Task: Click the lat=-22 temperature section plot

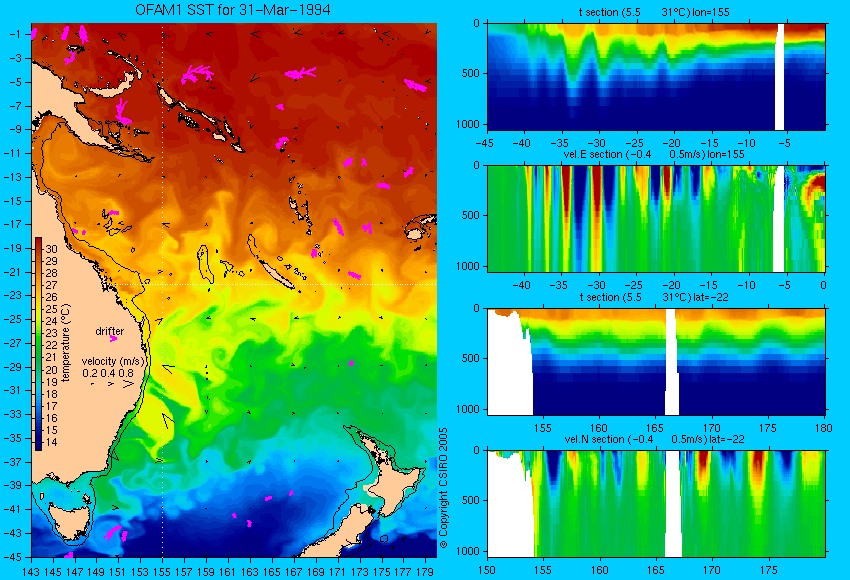Action: click(656, 362)
